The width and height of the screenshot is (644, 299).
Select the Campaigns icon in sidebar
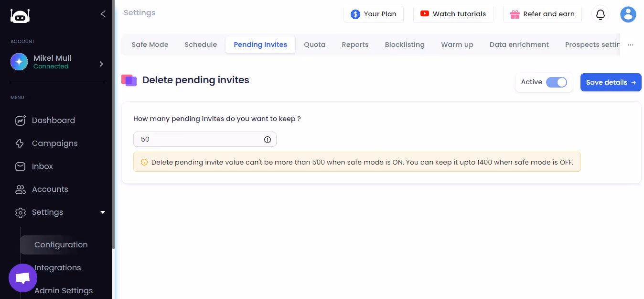click(20, 143)
